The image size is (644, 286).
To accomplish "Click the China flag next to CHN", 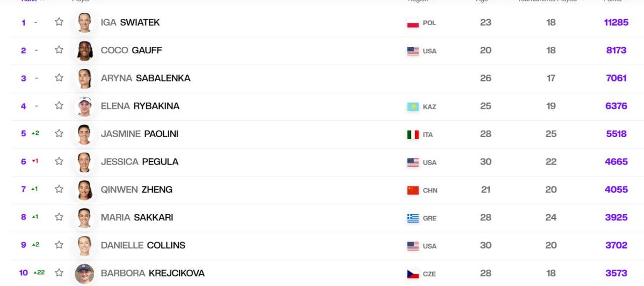I will 413,190.
